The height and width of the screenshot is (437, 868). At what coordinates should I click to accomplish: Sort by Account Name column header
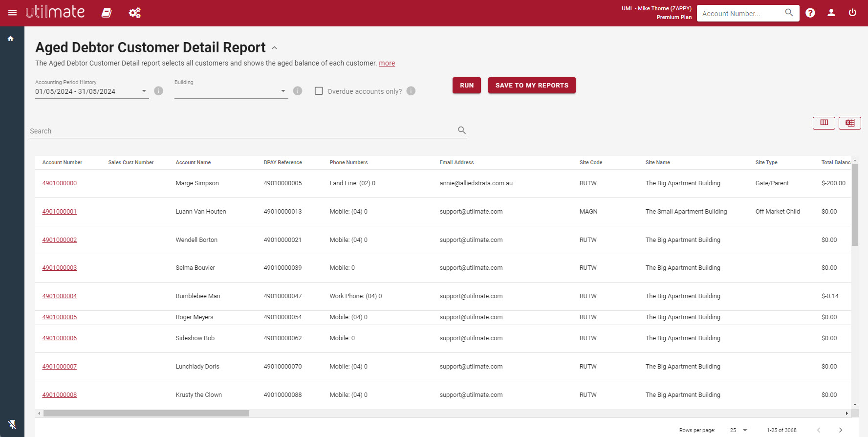point(193,162)
